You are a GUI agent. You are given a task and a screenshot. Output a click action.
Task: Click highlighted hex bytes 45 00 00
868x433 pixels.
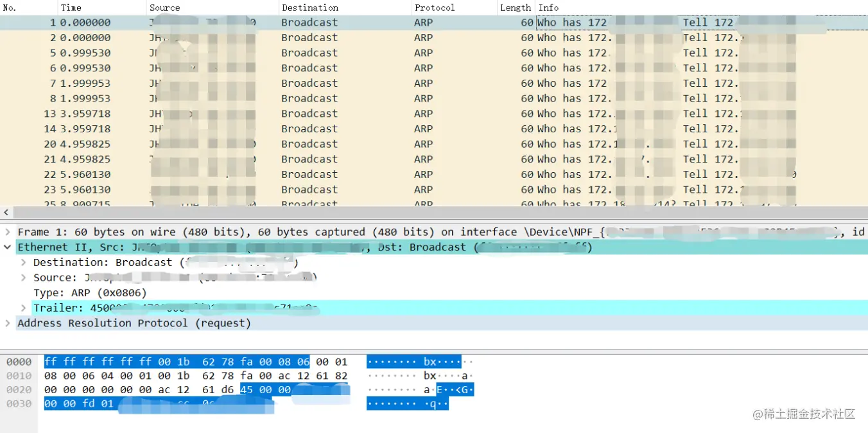pos(266,390)
